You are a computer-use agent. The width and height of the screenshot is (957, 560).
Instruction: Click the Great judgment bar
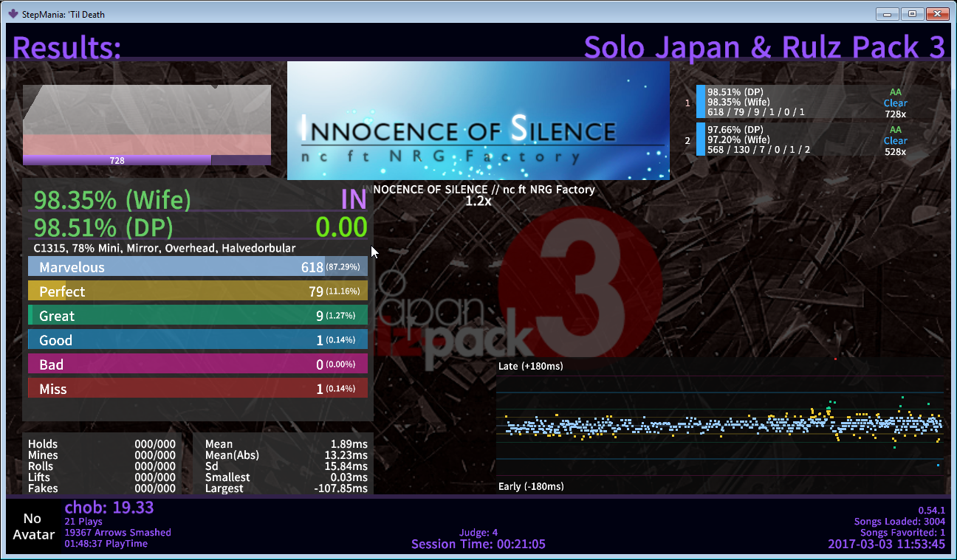point(198,316)
